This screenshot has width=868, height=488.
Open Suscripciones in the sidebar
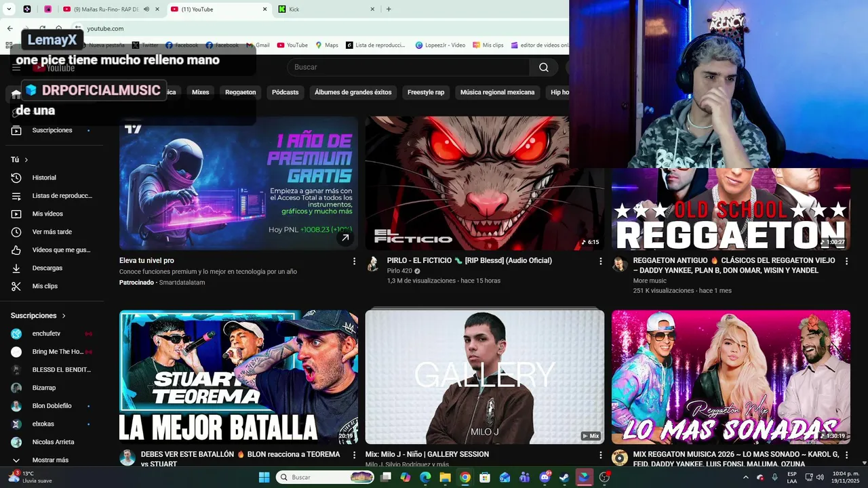[x=52, y=130]
